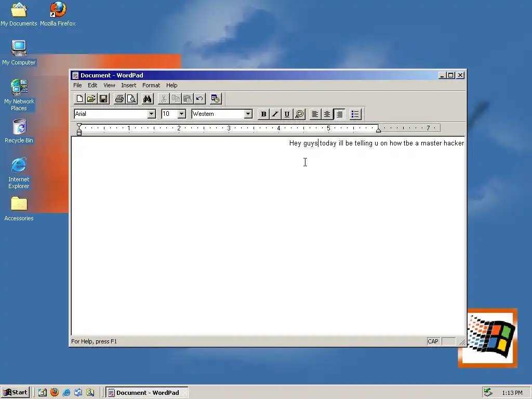Select the My Computer desktop icon
This screenshot has width=532, height=399.
point(19,53)
